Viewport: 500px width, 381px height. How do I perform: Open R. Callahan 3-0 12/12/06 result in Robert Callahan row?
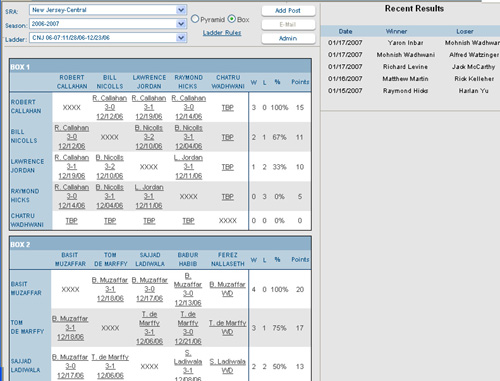[110, 107]
